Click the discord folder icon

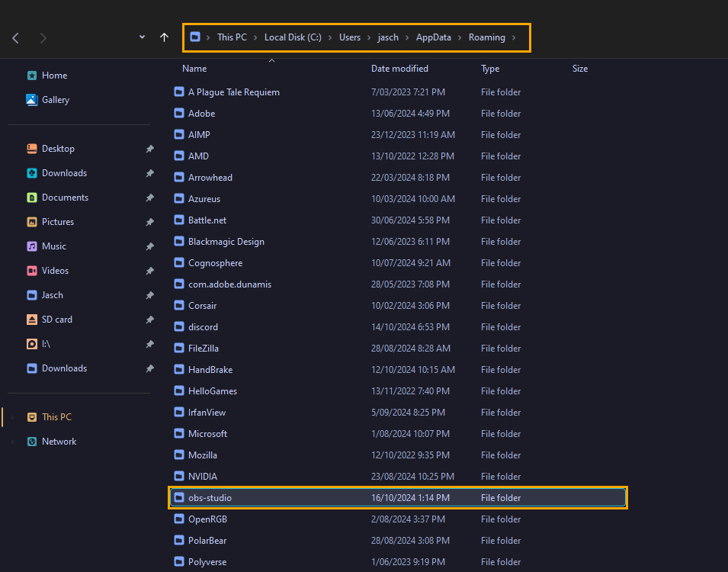coord(179,326)
